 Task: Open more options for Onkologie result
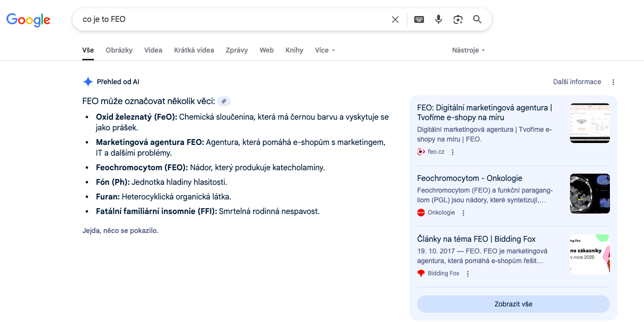click(x=463, y=213)
